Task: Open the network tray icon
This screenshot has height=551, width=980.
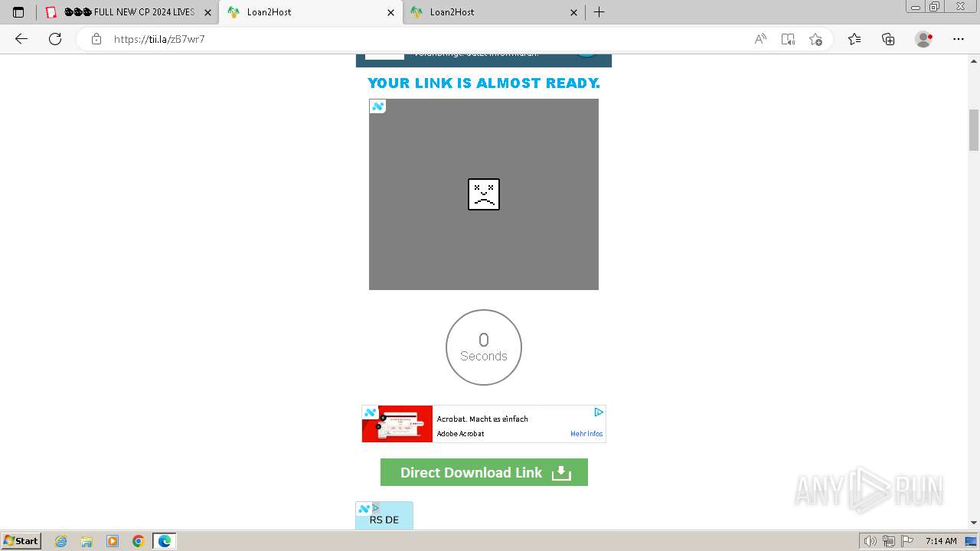Action: [889, 541]
